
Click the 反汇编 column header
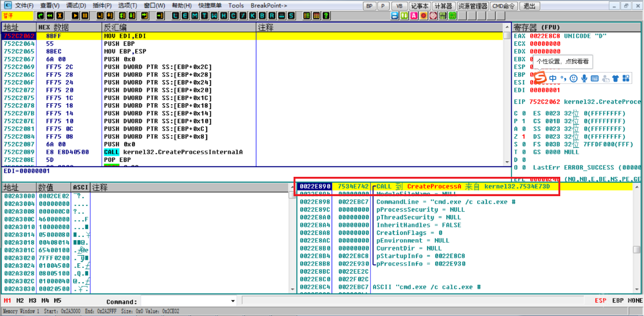179,27
